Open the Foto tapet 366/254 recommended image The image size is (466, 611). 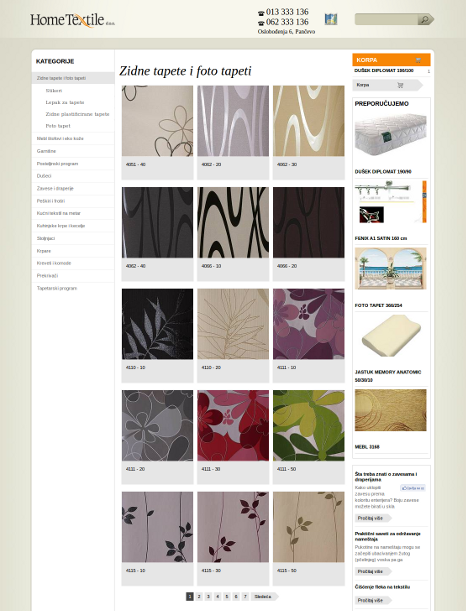point(390,269)
